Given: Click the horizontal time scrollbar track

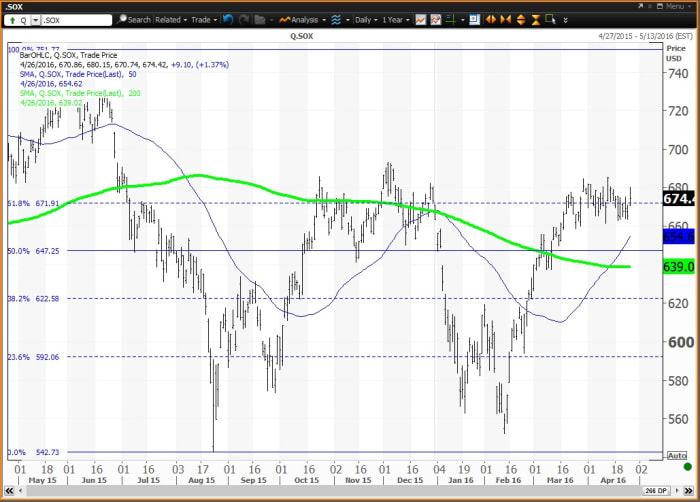Looking at the screenshot, I should pos(333,491).
